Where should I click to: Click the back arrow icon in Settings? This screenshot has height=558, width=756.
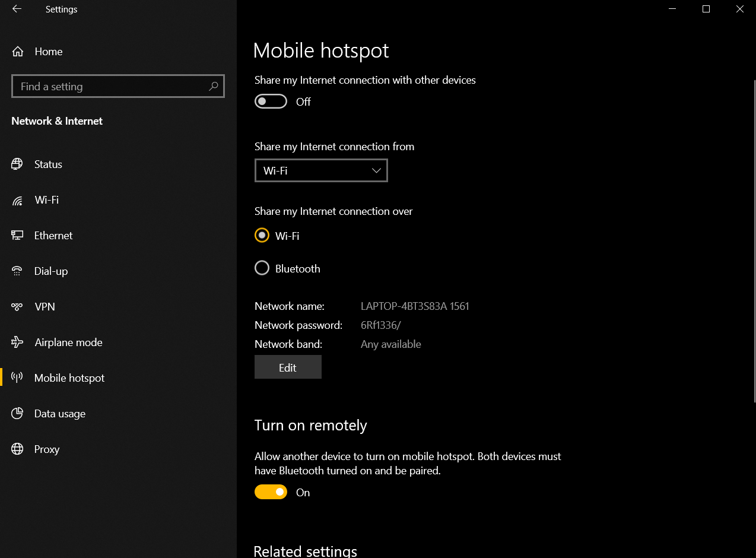pyautogui.click(x=17, y=9)
